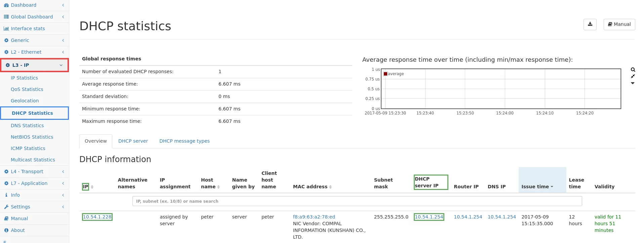The height and width of the screenshot is (243, 644).
Task: Switch to the DHCP server tab
Action: pos(133,141)
